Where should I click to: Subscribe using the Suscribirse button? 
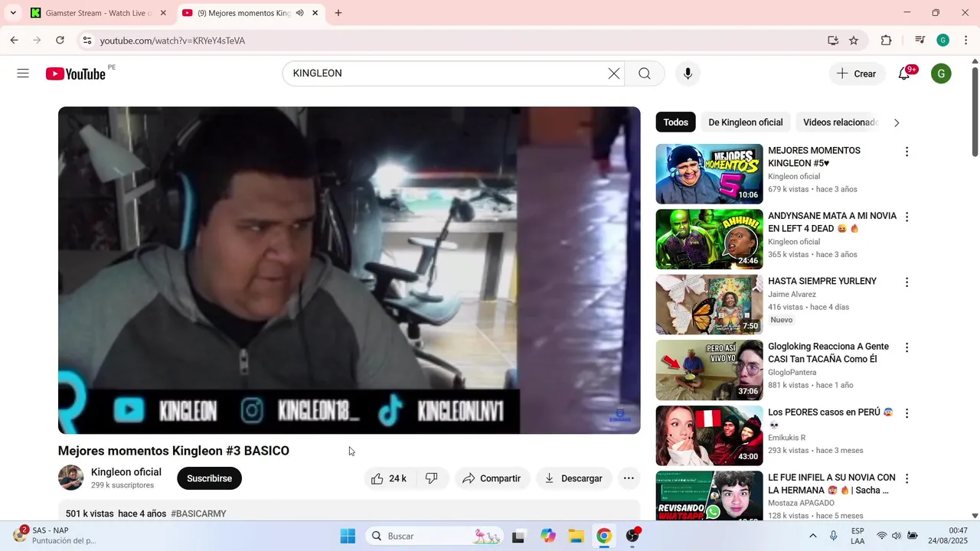pyautogui.click(x=209, y=478)
